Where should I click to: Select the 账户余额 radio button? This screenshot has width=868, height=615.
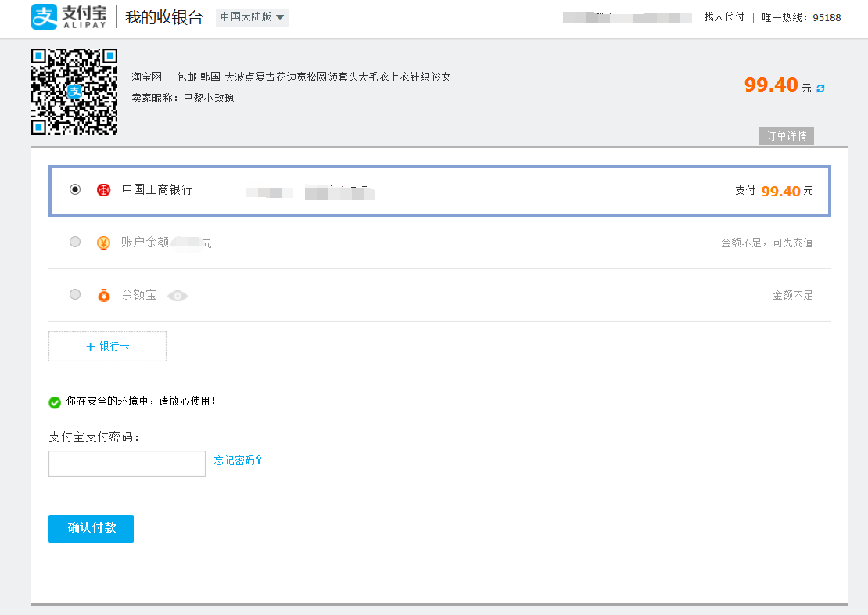75,242
